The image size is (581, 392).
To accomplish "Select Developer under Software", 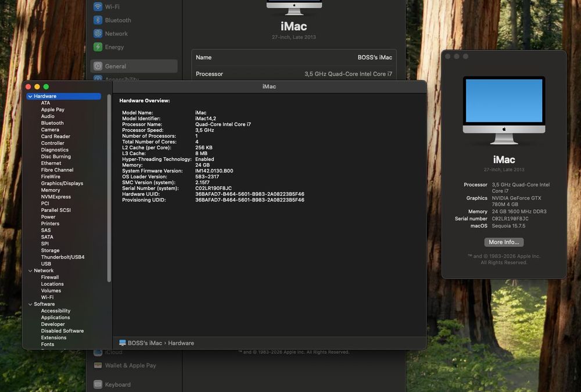I will pyautogui.click(x=53, y=324).
